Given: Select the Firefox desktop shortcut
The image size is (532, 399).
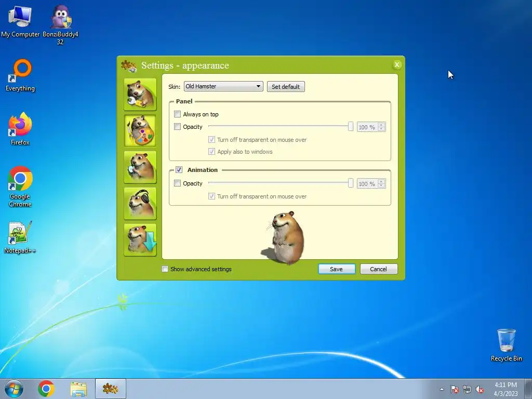Looking at the screenshot, I should tap(20, 129).
